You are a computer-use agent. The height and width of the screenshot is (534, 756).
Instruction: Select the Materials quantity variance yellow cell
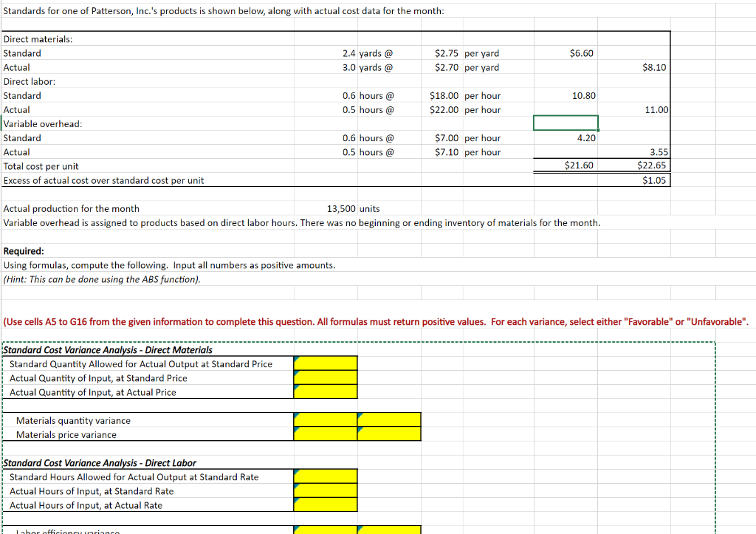(x=325, y=420)
